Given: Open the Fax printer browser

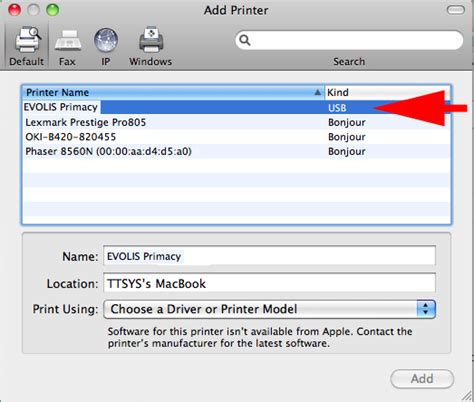Looking at the screenshot, I should [x=68, y=47].
